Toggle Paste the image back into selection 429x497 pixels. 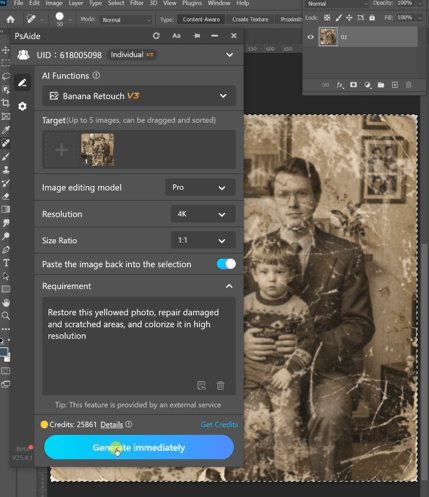coord(226,264)
